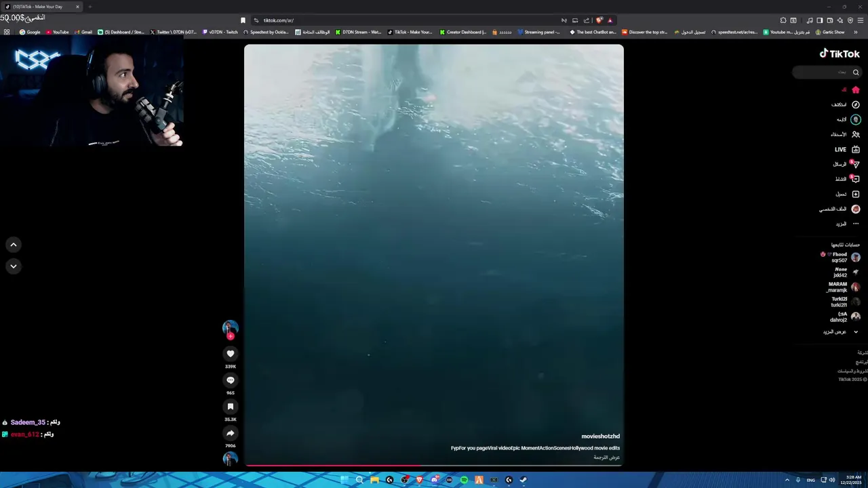The height and width of the screenshot is (488, 868).
Task: Click the bookmark icon left of the address bar
Action: [x=243, y=20]
